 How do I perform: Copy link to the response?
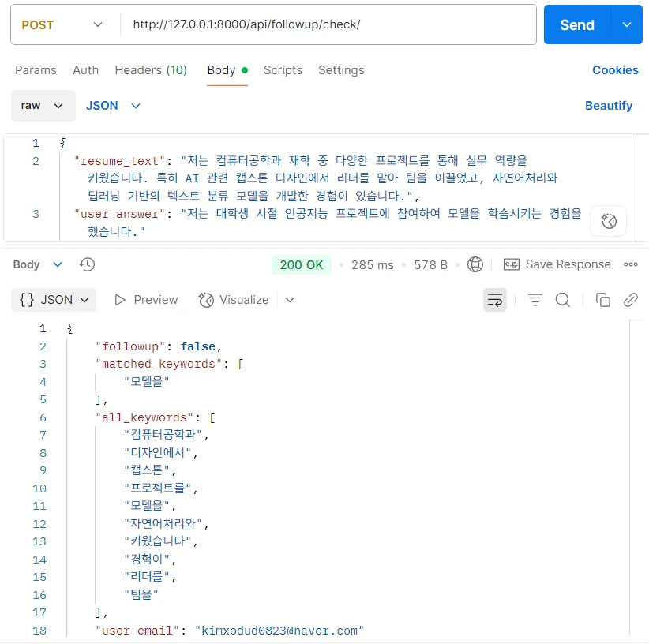(x=630, y=300)
